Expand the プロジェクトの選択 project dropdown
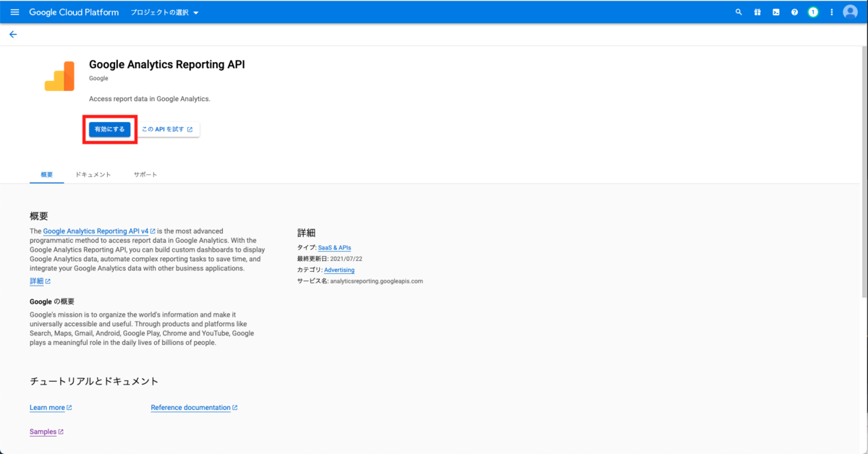 coord(164,12)
